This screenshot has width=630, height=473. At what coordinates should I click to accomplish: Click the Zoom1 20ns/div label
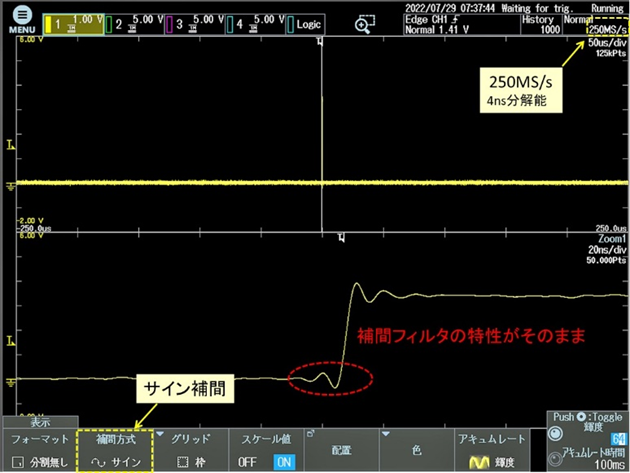607,244
